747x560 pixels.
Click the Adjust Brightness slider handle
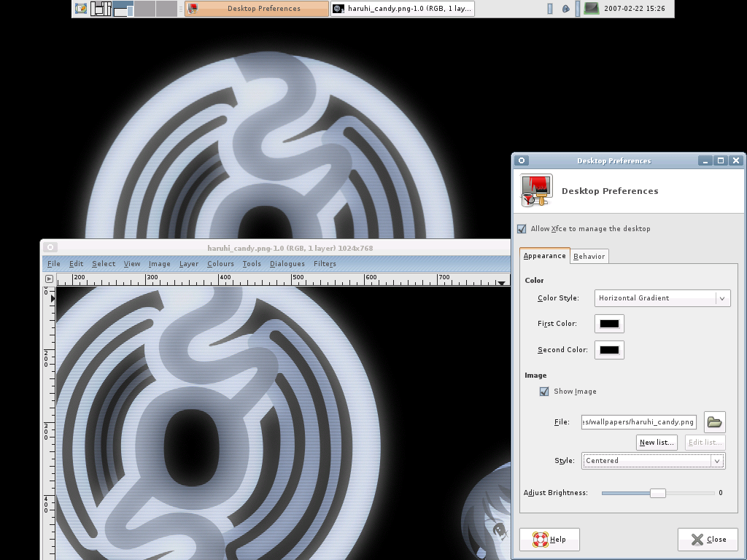pos(658,493)
